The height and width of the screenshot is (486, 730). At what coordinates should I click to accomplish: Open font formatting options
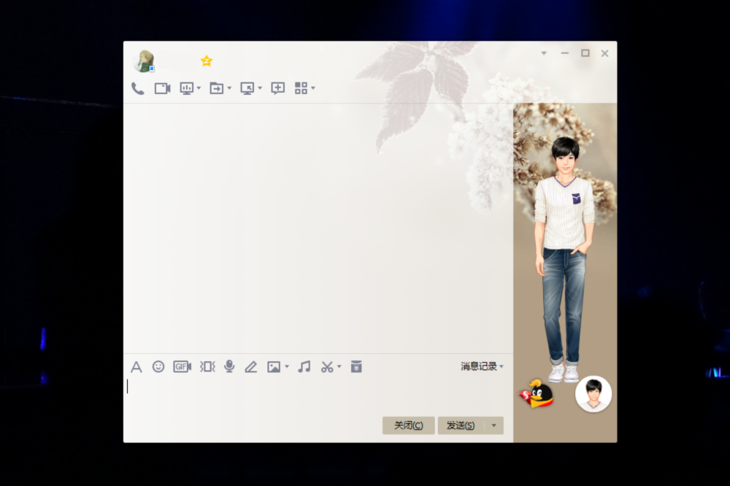(x=137, y=367)
